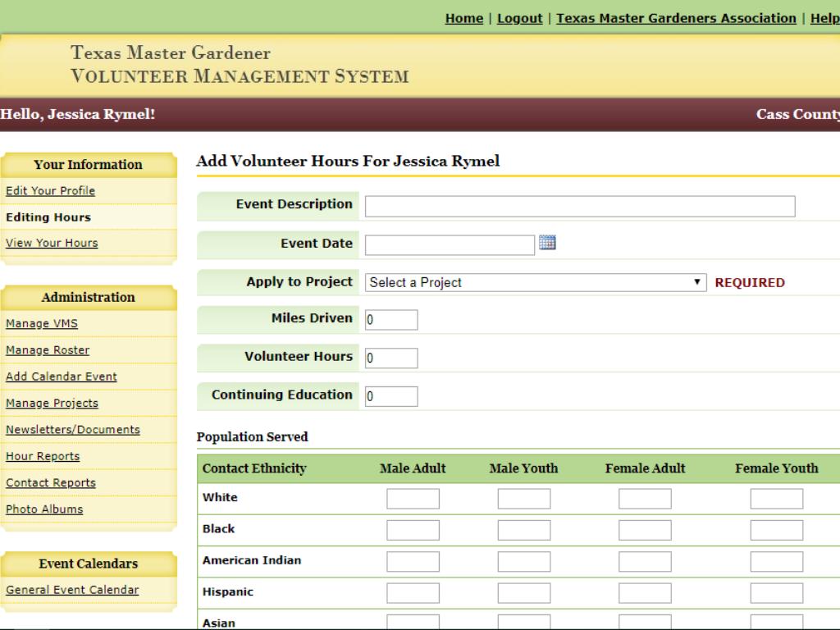The height and width of the screenshot is (630, 840).
Task: Click the Hispanic Female Youth count box
Action: pyautogui.click(x=776, y=592)
